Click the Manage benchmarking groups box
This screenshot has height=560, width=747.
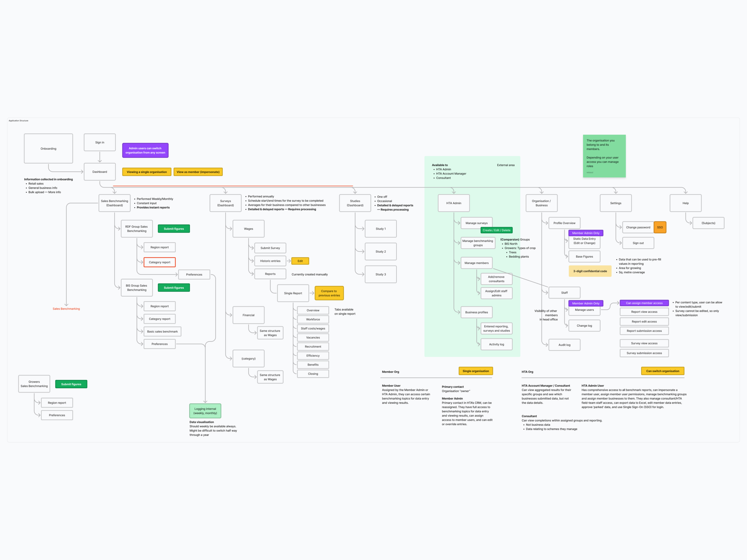478,243
